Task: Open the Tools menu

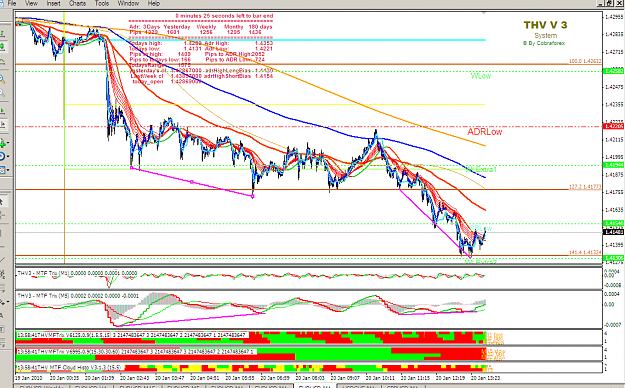Action: 102,3
